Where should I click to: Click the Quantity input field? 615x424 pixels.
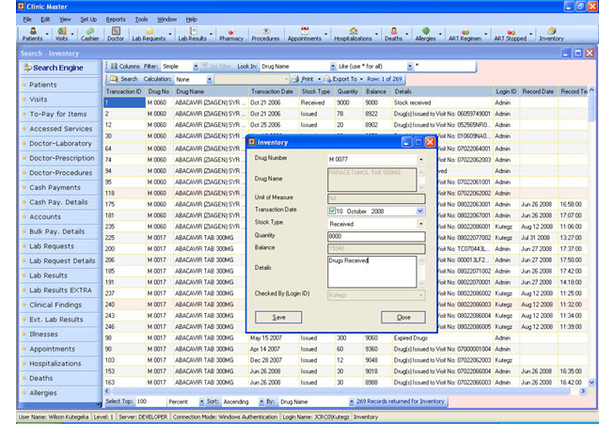click(x=376, y=236)
